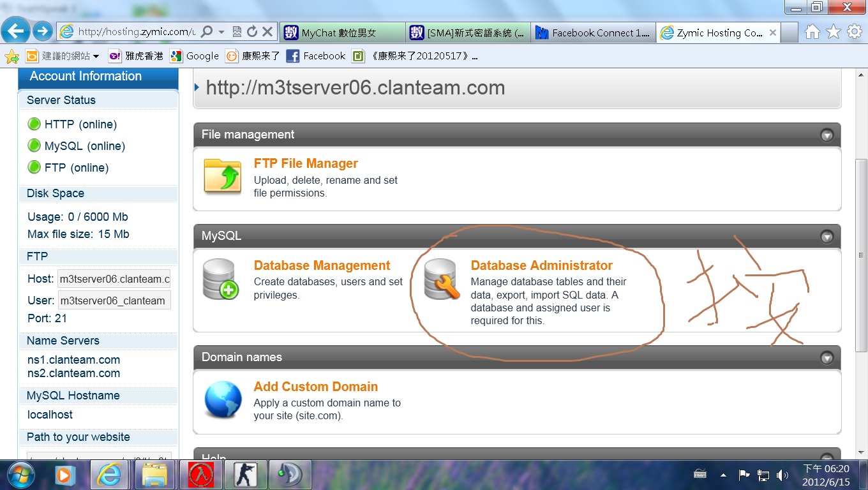Switch to the Facebook Connect tab
This screenshot has height=490, width=868.
pyautogui.click(x=594, y=33)
